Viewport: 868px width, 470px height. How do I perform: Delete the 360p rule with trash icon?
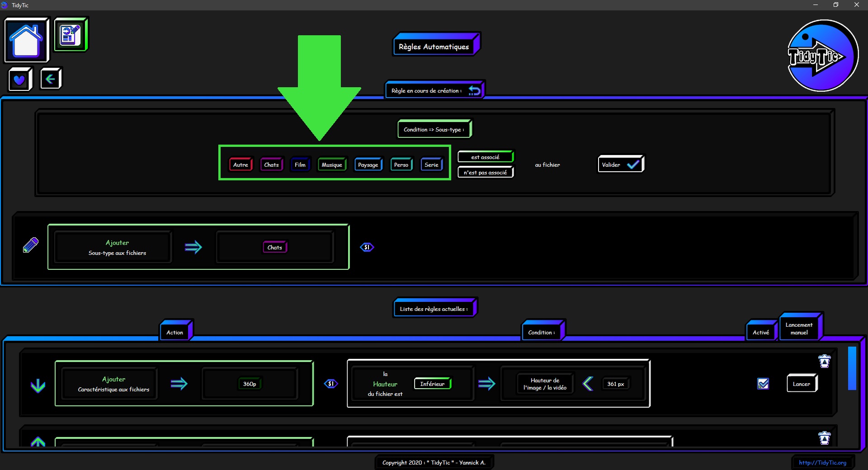pos(825,361)
